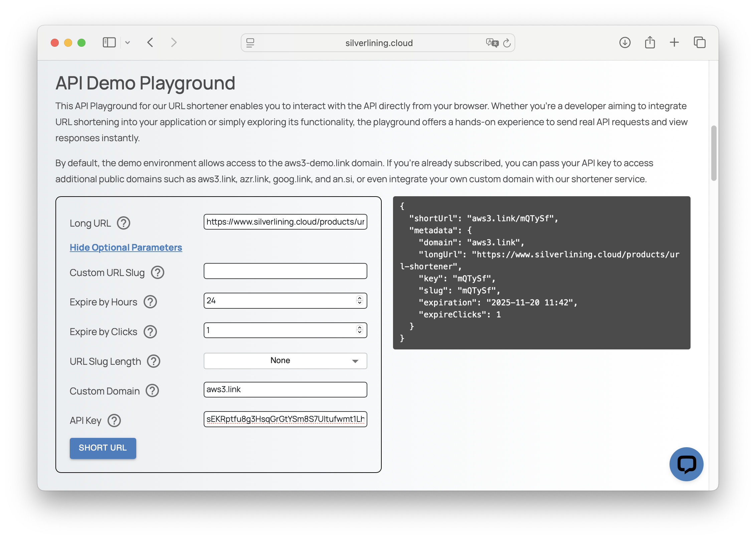
Task: Click the Long URL help icon
Action: (123, 223)
